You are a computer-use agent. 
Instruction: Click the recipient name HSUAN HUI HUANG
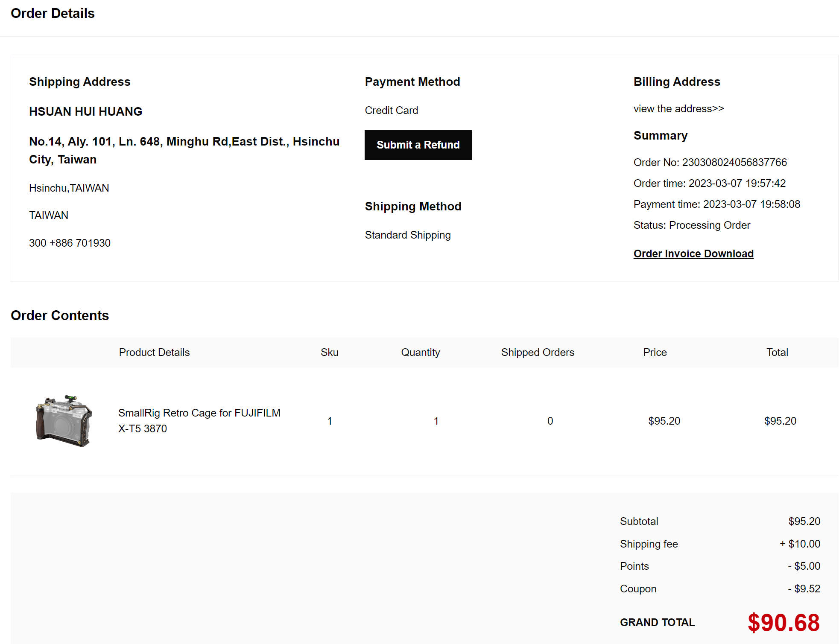point(85,112)
